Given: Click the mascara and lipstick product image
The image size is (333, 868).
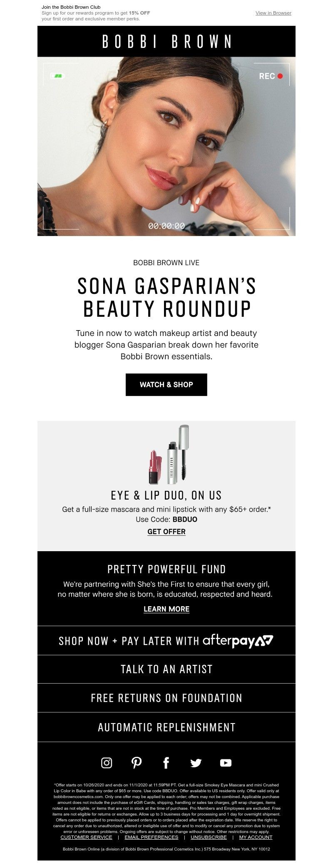Looking at the screenshot, I should 169,455.
